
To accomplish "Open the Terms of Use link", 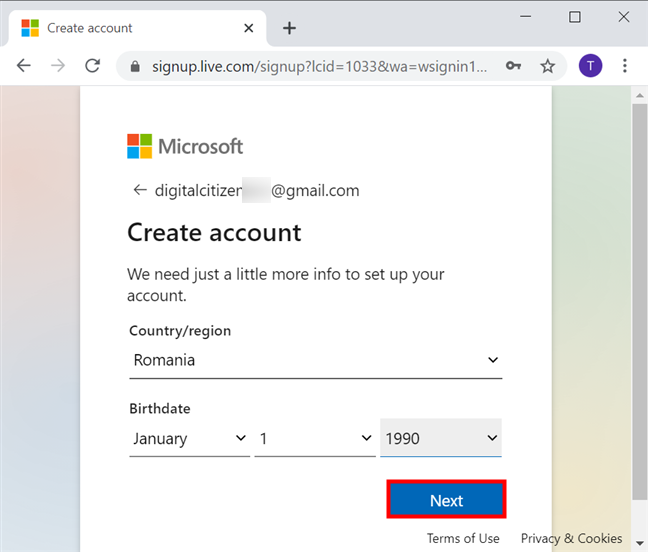I will tap(463, 538).
